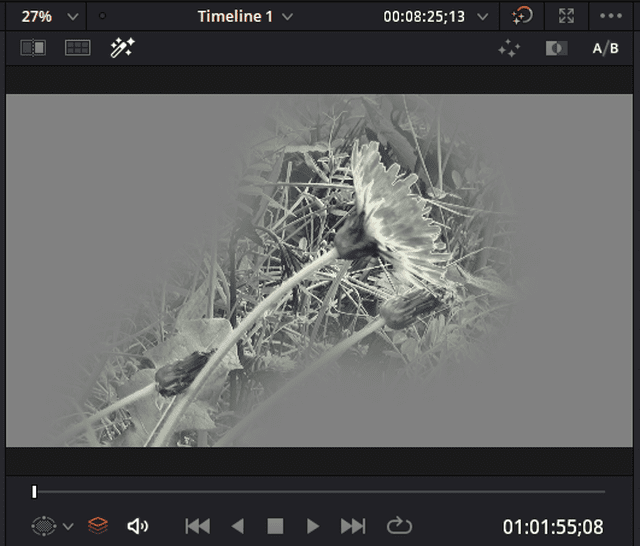This screenshot has width=640, height=546.
Task: Toggle A/B highlight difference mode
Action: point(605,48)
